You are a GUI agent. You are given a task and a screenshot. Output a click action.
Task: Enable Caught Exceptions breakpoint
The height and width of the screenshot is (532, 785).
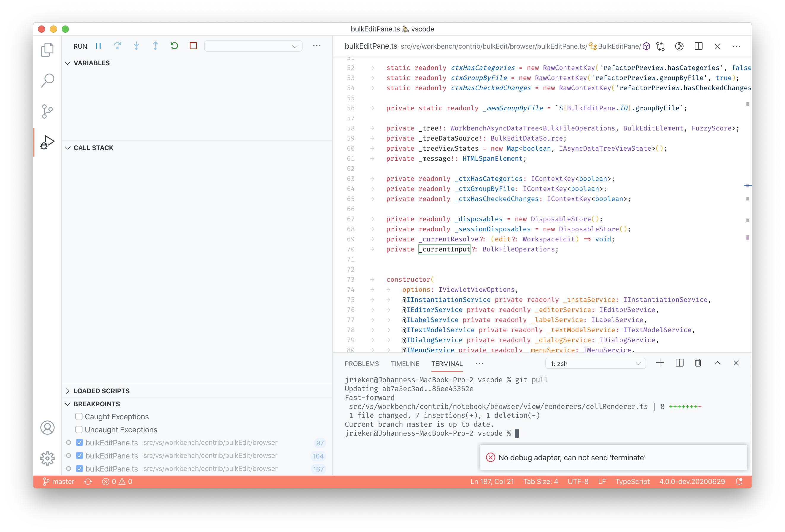click(x=79, y=416)
